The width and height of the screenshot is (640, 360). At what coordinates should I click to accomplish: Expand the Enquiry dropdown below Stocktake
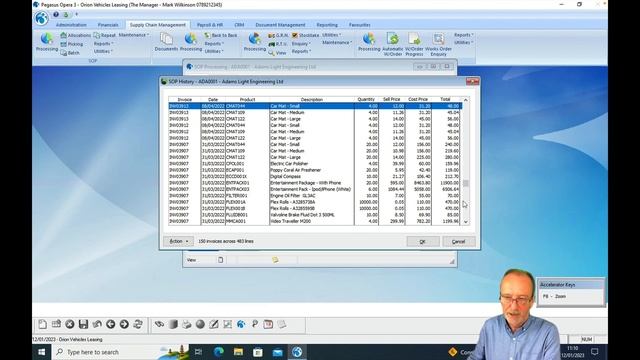tap(301, 44)
